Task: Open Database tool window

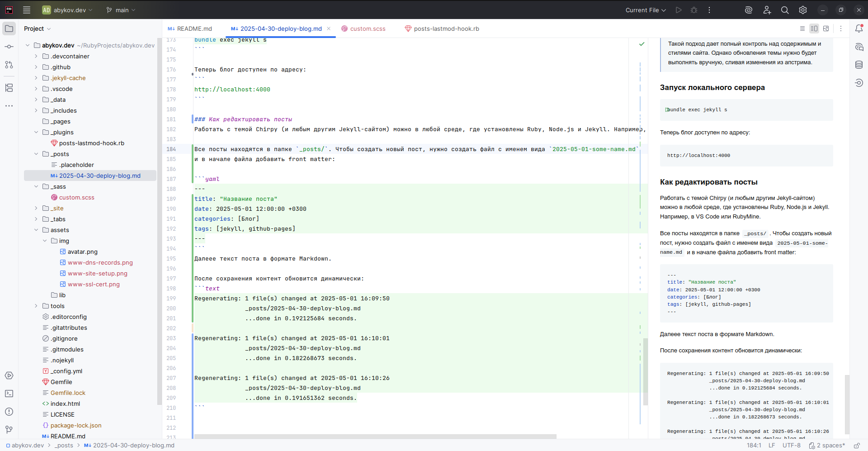Action: (859, 65)
